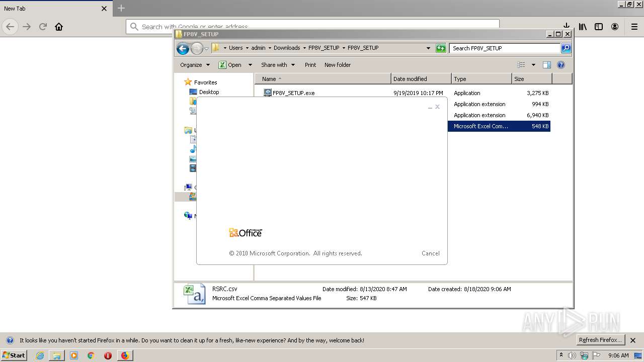Expand the view options dropdown arrow

tap(533, 65)
